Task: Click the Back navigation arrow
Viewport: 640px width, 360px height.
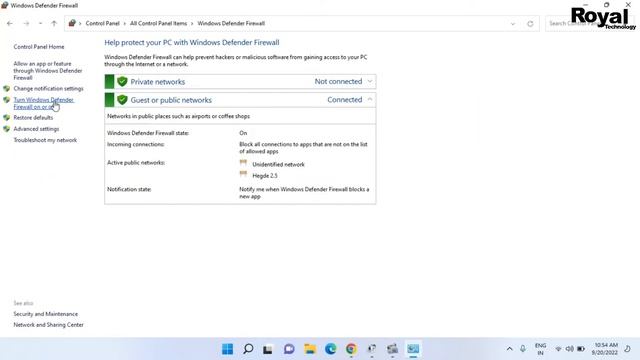Action: point(10,24)
